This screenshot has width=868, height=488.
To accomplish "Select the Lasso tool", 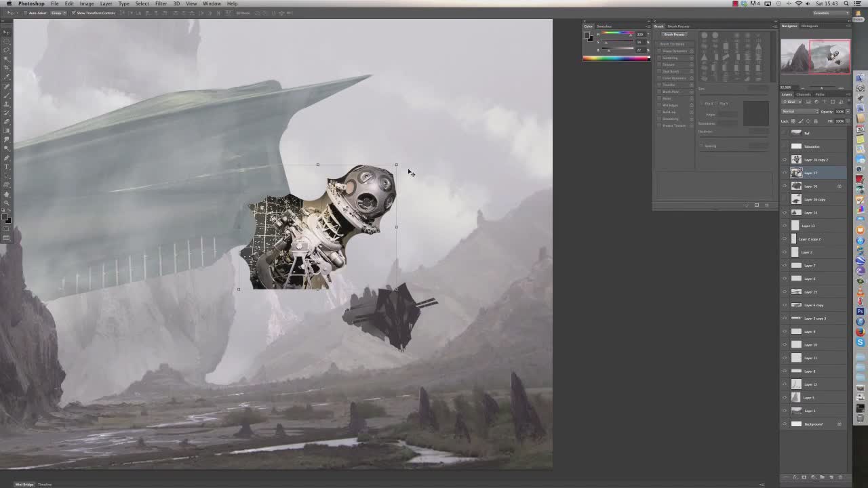I will coord(7,49).
